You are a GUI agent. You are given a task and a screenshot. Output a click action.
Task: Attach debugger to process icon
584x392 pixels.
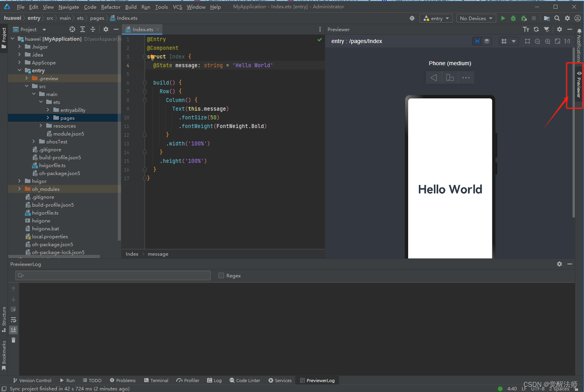[524, 18]
